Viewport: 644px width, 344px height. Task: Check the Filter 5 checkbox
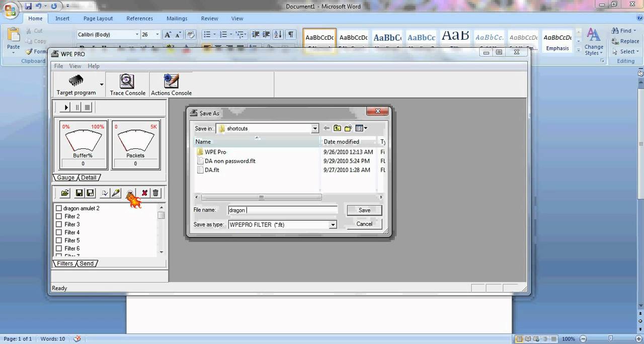pyautogui.click(x=59, y=240)
